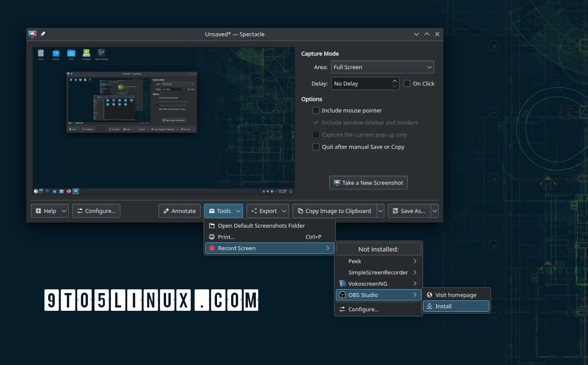Click the red Record Screen dot icon
Image resolution: width=588 pixels, height=365 pixels.
pos(211,248)
